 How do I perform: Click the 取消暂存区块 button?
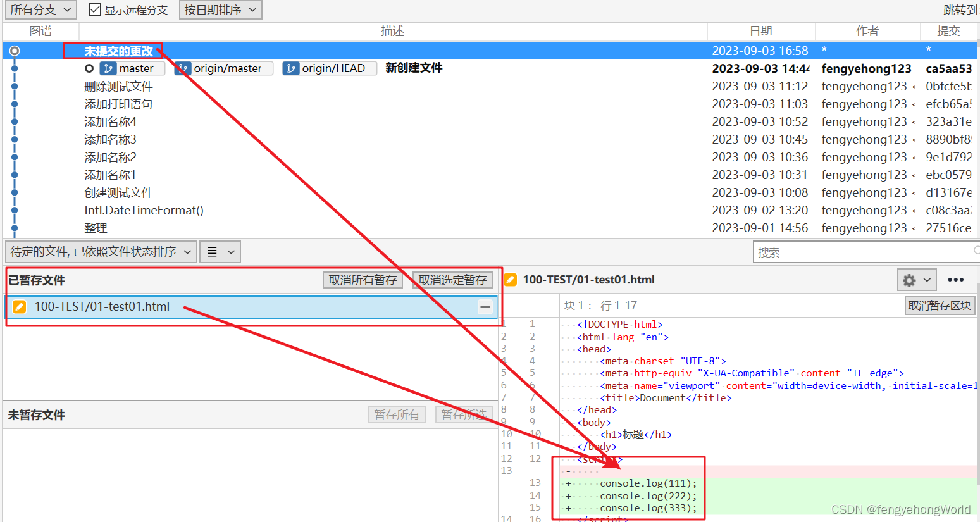(x=940, y=306)
